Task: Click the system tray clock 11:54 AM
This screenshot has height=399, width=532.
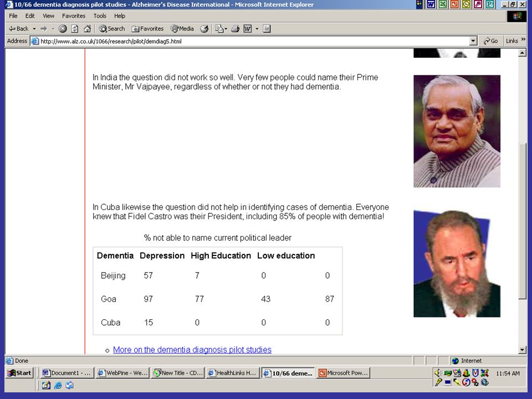Action: click(x=508, y=373)
